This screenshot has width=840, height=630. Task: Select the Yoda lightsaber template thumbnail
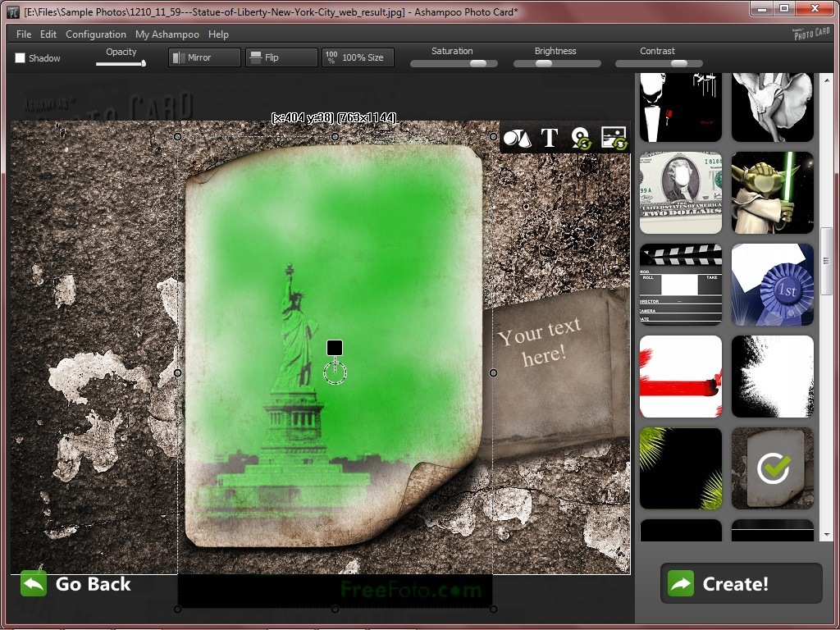[x=773, y=193]
